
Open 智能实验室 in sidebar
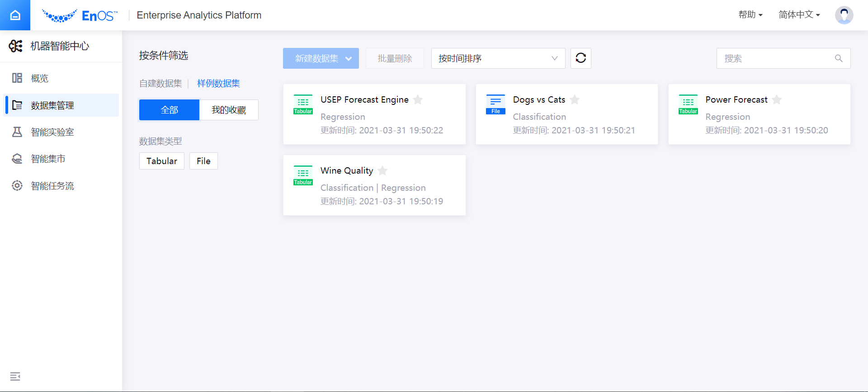pos(61,132)
